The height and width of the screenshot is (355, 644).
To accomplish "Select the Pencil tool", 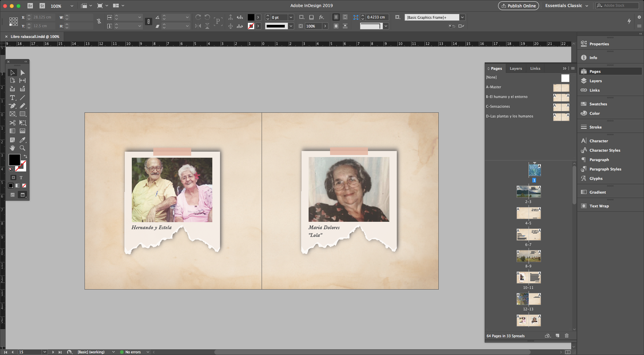I will pos(22,106).
